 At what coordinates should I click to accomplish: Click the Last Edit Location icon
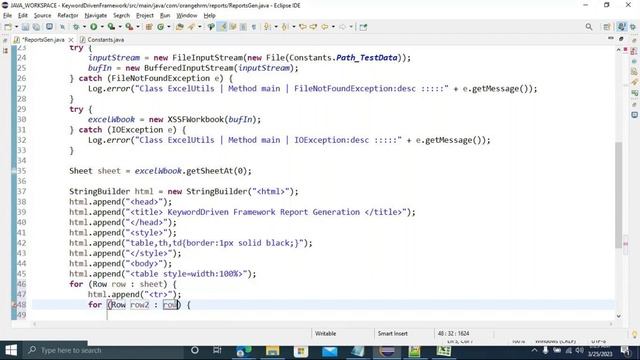(303, 27)
